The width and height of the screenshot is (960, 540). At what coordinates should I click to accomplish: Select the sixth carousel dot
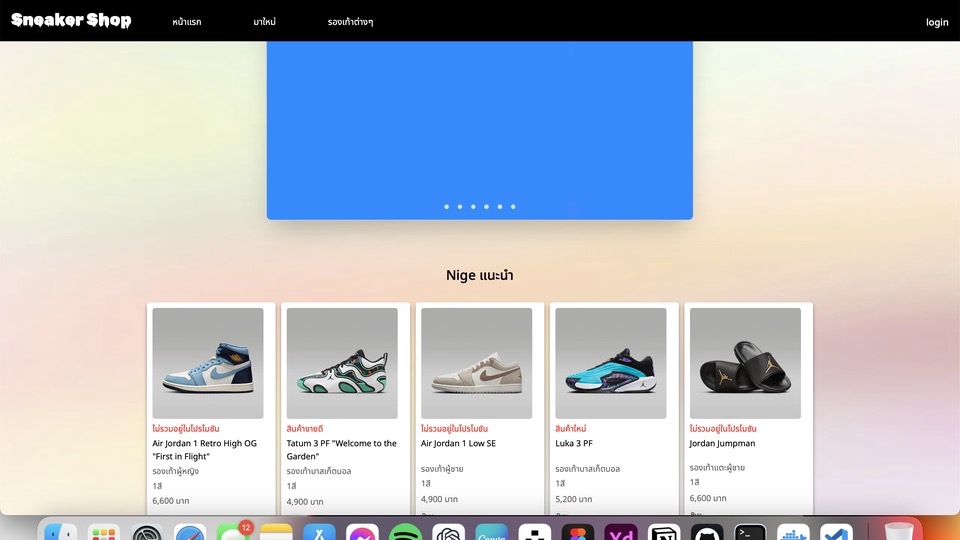513,207
